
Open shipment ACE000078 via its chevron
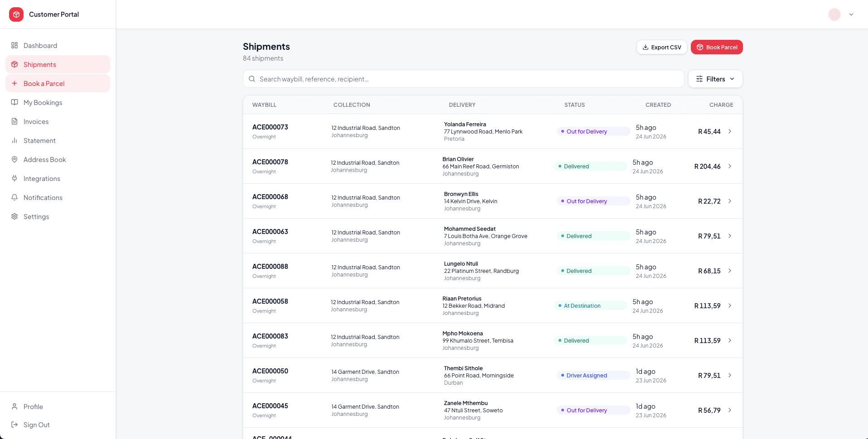pyautogui.click(x=730, y=166)
